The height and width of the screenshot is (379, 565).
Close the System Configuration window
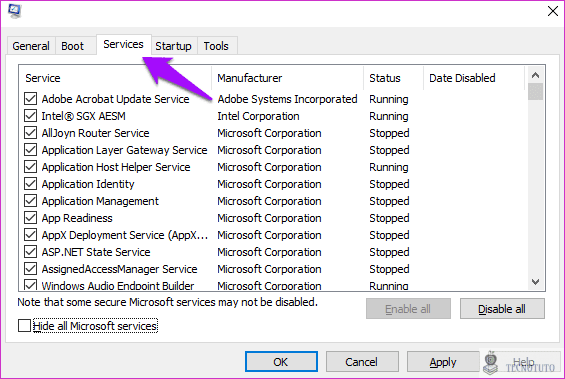point(553,11)
